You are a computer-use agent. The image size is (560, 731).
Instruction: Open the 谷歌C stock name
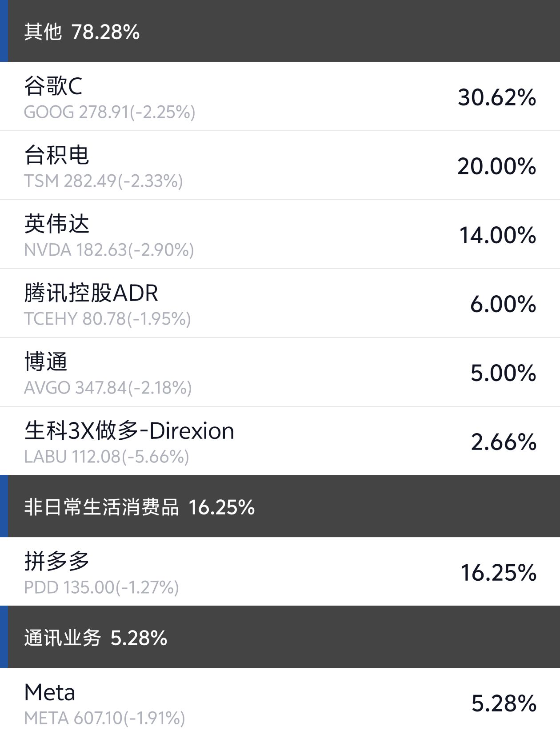pos(53,86)
